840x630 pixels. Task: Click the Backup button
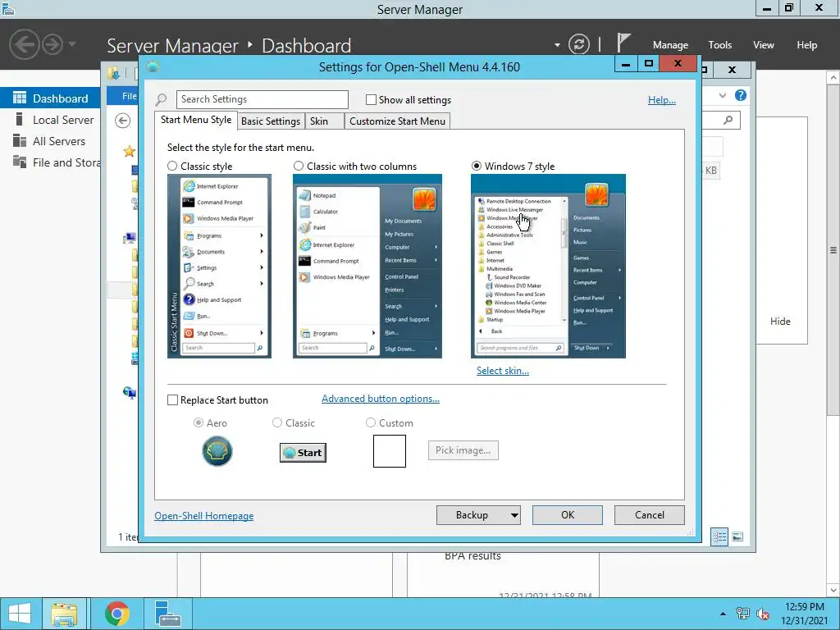click(x=472, y=515)
